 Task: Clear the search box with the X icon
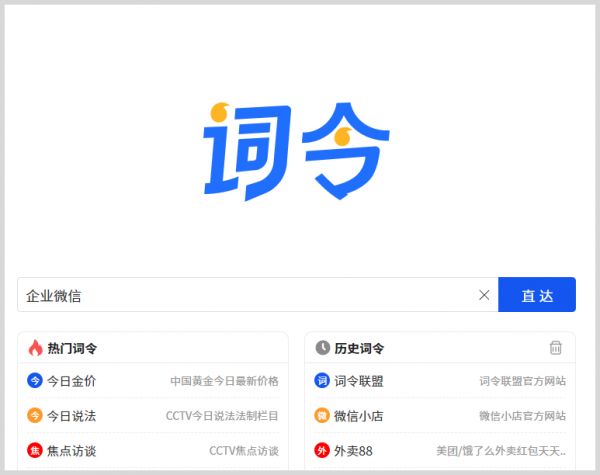tap(484, 295)
